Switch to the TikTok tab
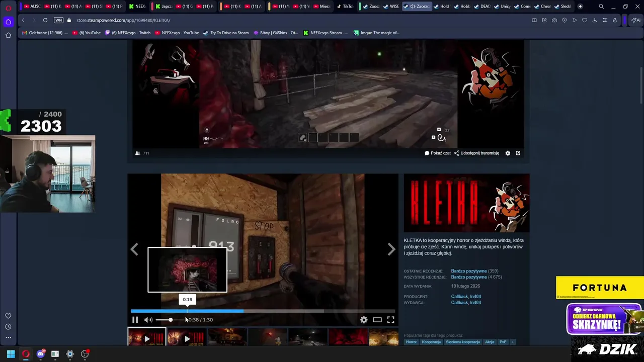This screenshot has width=644, height=362. coord(345,7)
